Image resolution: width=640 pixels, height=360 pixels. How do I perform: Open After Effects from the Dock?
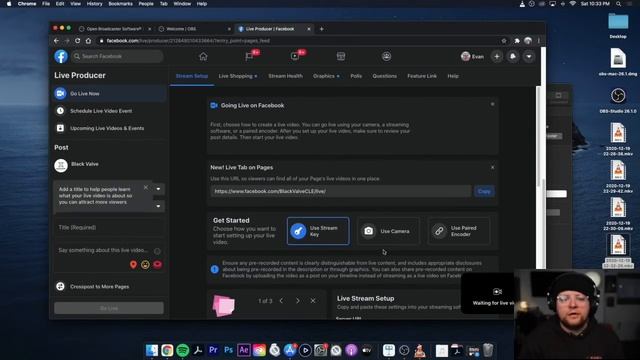tap(244, 350)
